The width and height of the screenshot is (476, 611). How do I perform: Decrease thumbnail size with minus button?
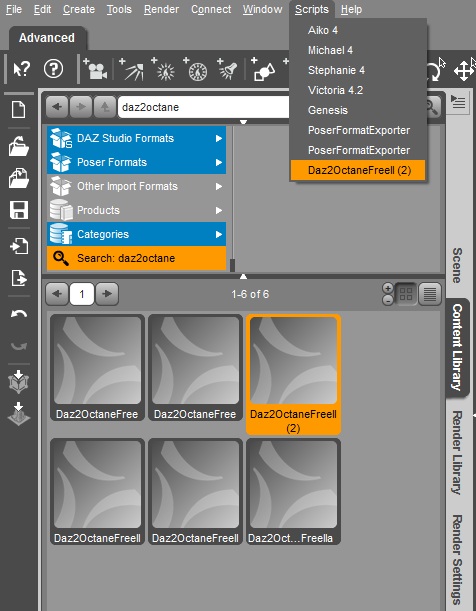tap(388, 300)
